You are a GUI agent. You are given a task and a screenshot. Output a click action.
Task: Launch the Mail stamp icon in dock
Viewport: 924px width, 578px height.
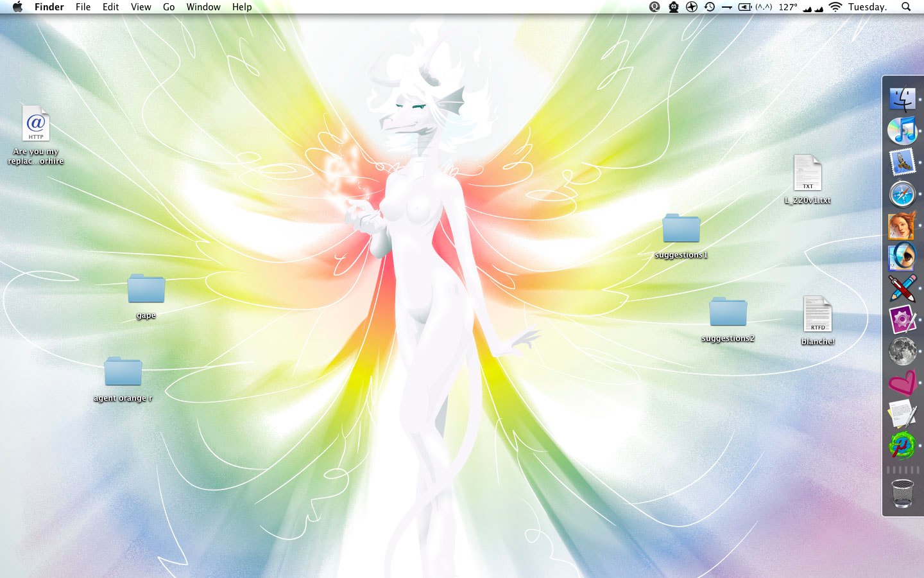click(x=902, y=162)
